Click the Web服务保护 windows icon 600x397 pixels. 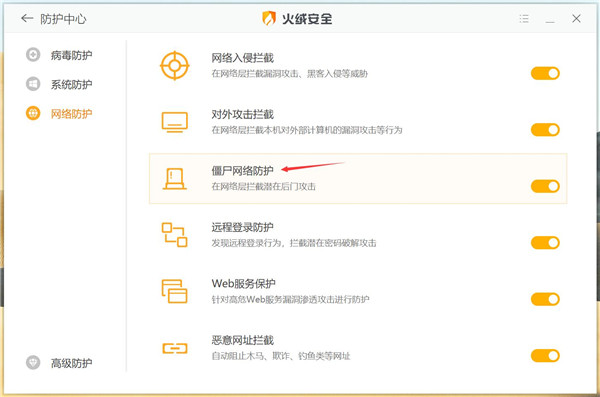coord(174,291)
